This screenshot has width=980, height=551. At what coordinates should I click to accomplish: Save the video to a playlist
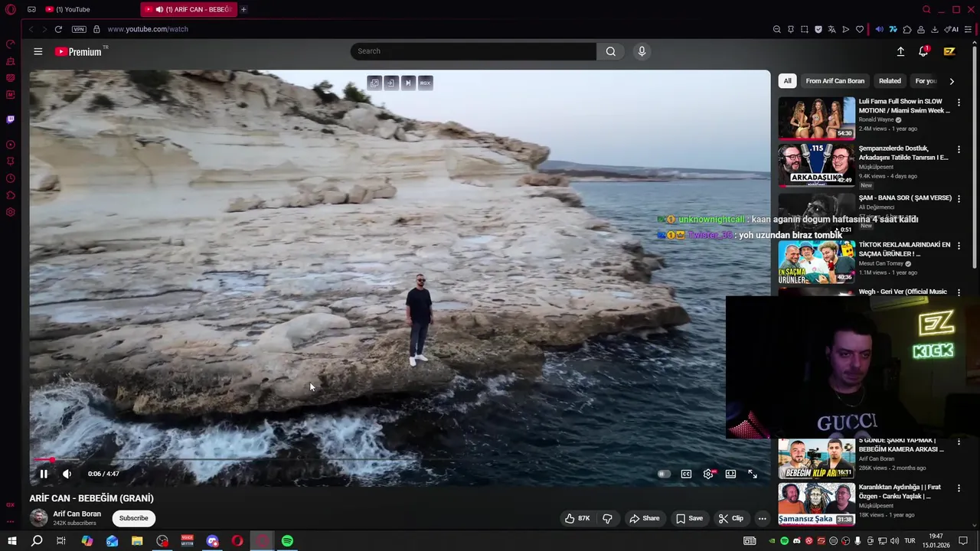(689, 518)
